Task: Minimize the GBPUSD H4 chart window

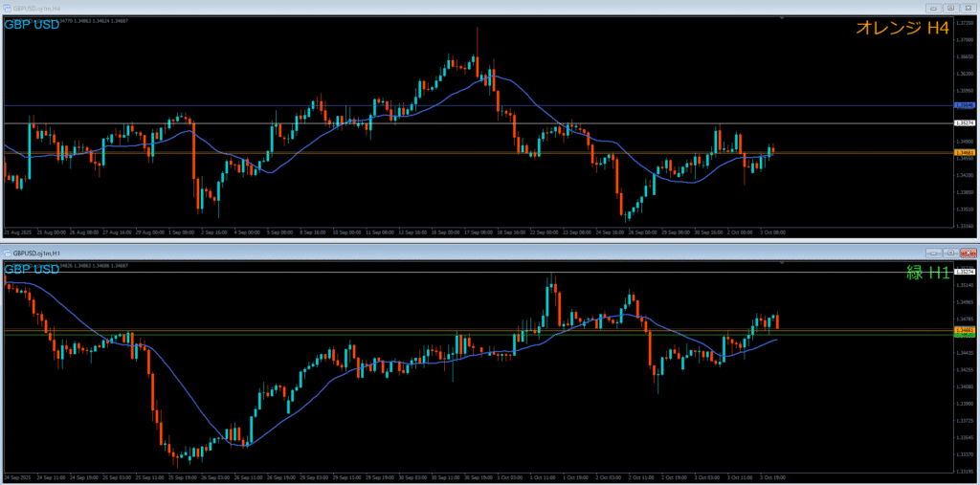Action: pyautogui.click(x=933, y=8)
